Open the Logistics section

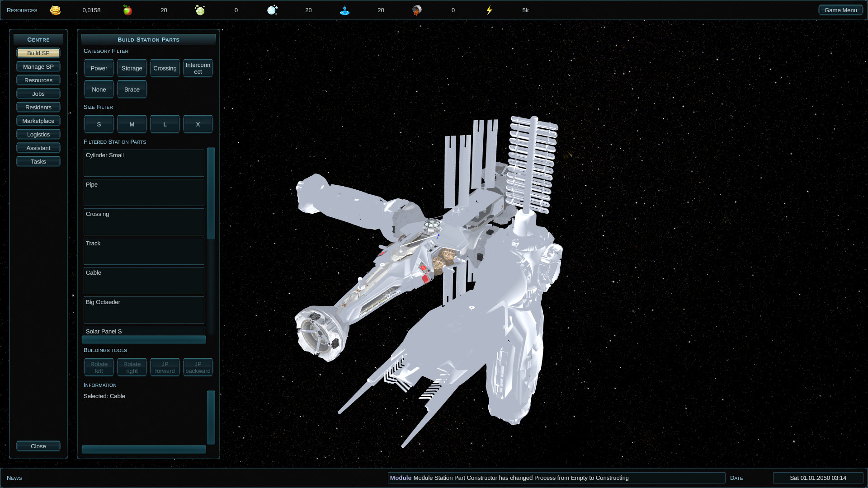coord(38,134)
